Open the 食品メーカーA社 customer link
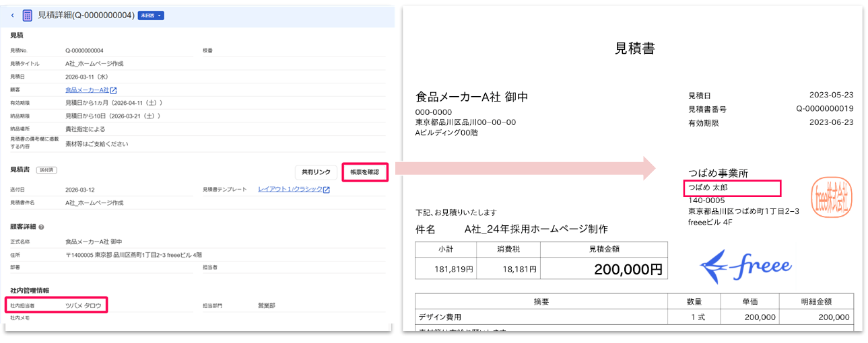Image resolution: width=868 pixels, height=343 pixels. (x=87, y=90)
